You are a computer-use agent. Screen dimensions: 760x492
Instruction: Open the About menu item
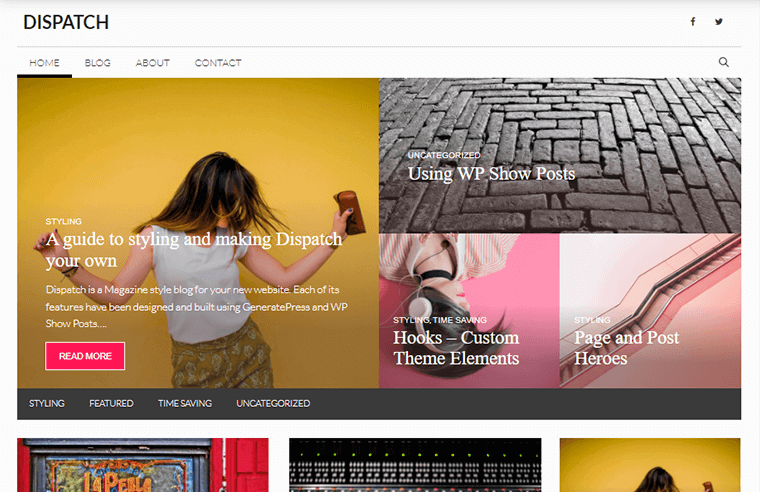pos(153,63)
